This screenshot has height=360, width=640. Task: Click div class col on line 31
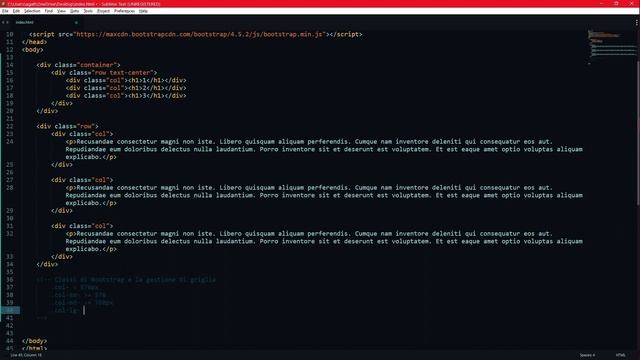coord(82,226)
